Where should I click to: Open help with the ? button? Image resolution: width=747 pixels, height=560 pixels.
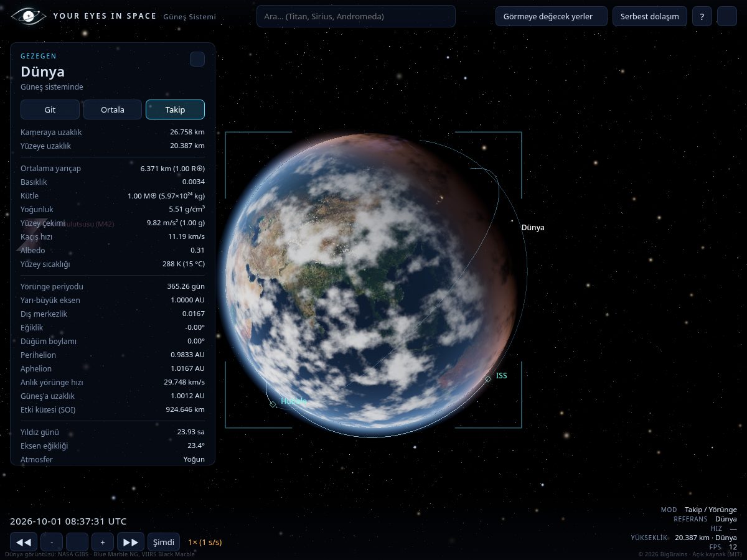[x=702, y=16]
